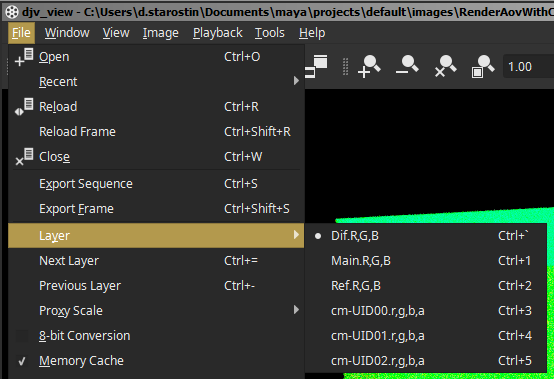Screen dimensions: 554x379
Task: Select the cm-UID00.r,g,b,a layer
Action: [x=425, y=311]
